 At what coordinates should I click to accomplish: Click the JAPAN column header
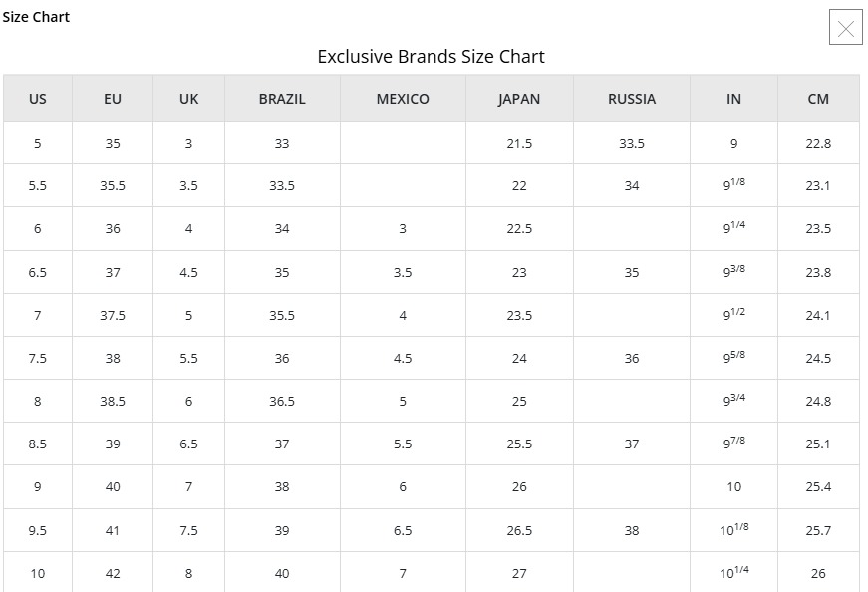point(519,99)
